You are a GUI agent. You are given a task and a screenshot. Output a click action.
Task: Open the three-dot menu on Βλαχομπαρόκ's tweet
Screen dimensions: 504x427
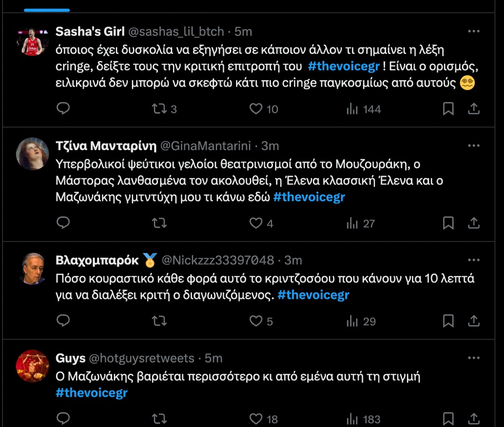coord(474,260)
